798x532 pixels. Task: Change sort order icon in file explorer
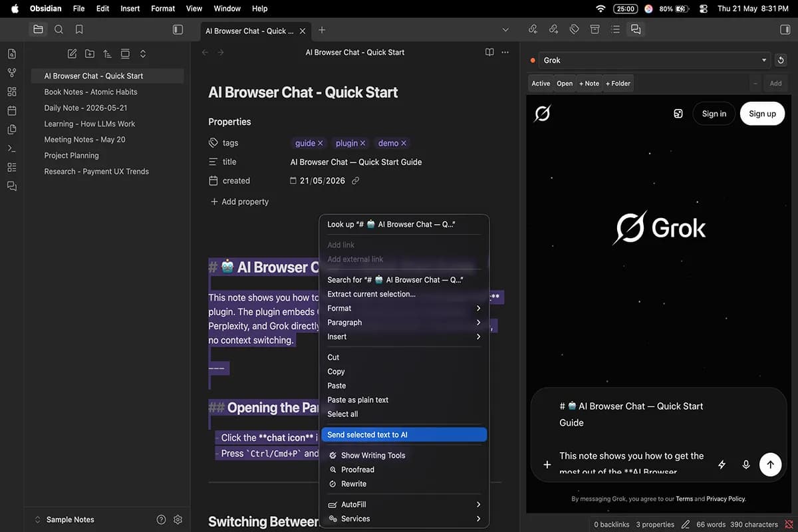[107, 54]
